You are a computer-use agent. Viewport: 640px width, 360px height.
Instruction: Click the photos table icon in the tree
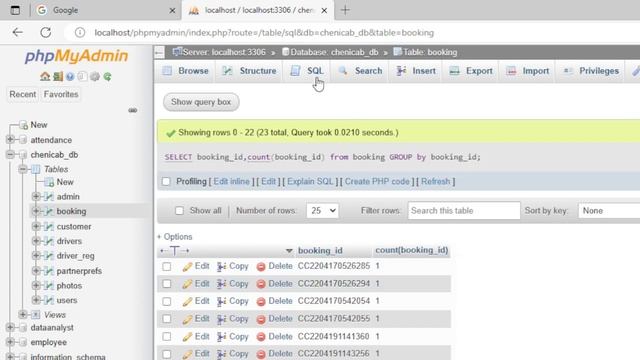(x=49, y=285)
